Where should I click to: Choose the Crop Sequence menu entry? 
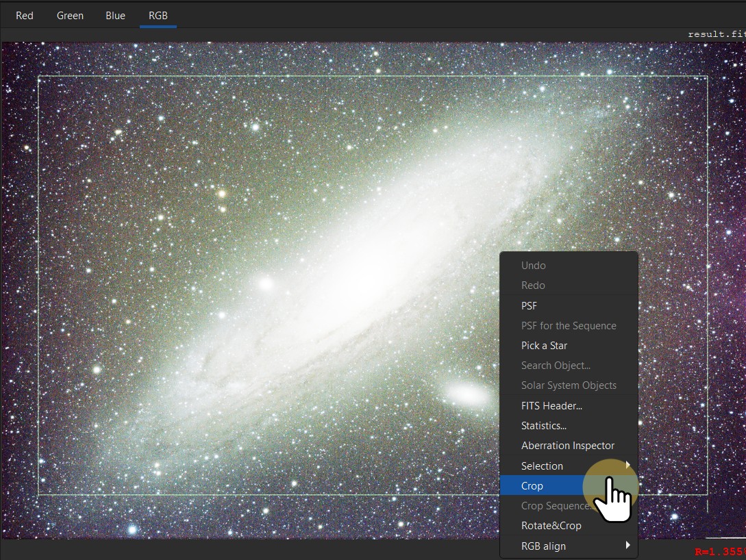(555, 506)
